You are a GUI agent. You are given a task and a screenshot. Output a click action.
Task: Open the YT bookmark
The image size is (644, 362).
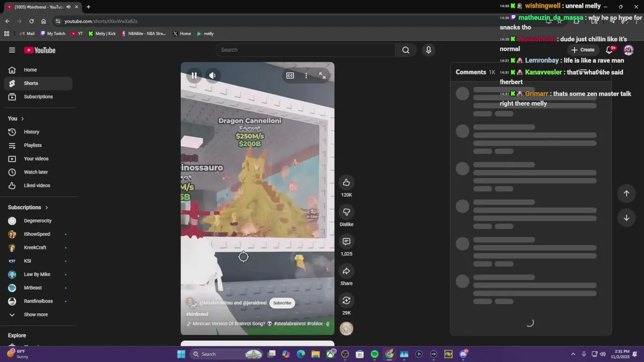click(77, 34)
